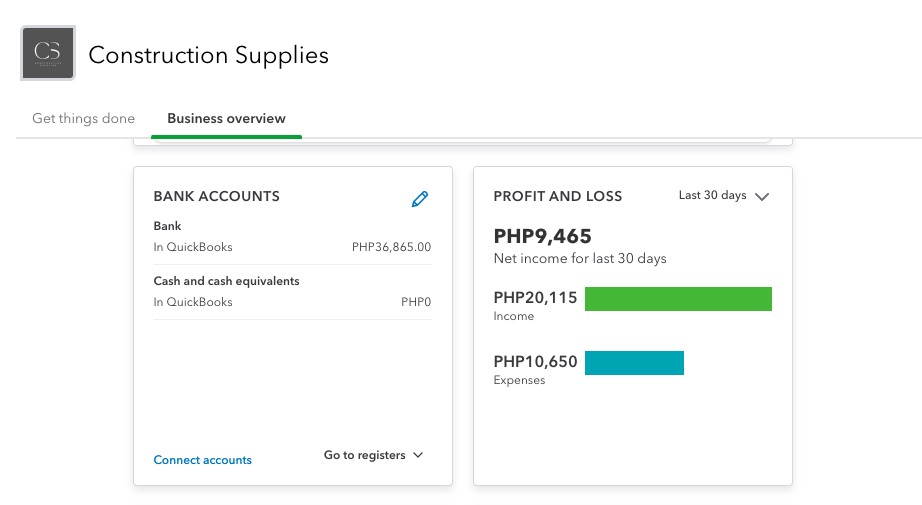922x505 pixels.
Task: Click the pencil edit icon in Bank Accounts
Action: pos(420,199)
